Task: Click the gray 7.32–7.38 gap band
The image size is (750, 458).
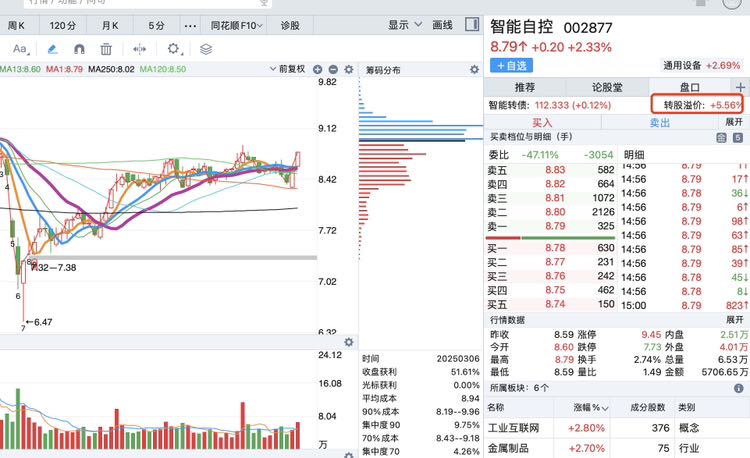Action: coord(172,258)
